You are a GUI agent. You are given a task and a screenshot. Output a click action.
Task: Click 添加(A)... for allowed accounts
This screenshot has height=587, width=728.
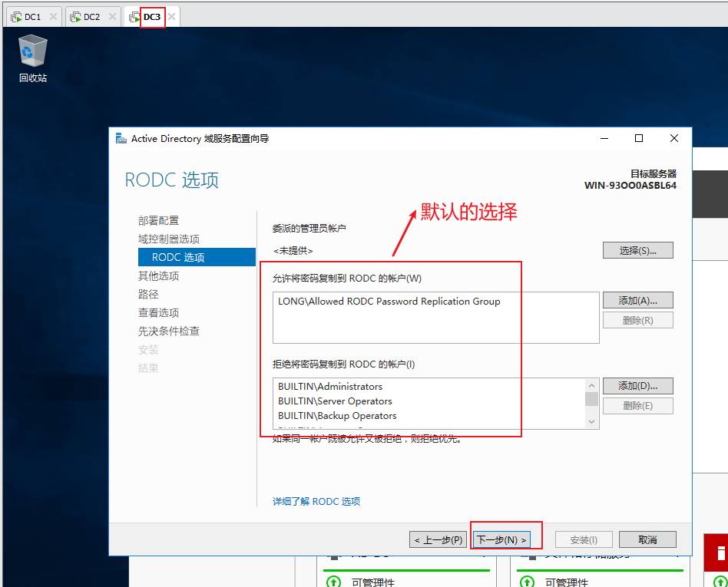[x=638, y=300]
